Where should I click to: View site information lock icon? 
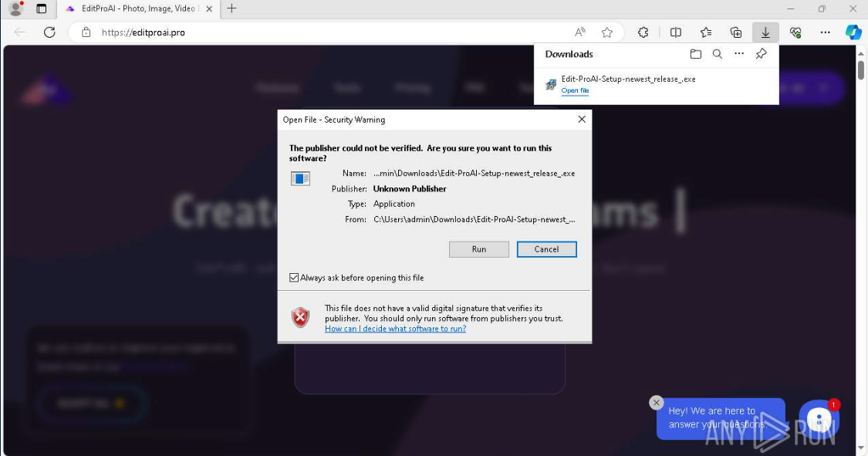tap(86, 32)
